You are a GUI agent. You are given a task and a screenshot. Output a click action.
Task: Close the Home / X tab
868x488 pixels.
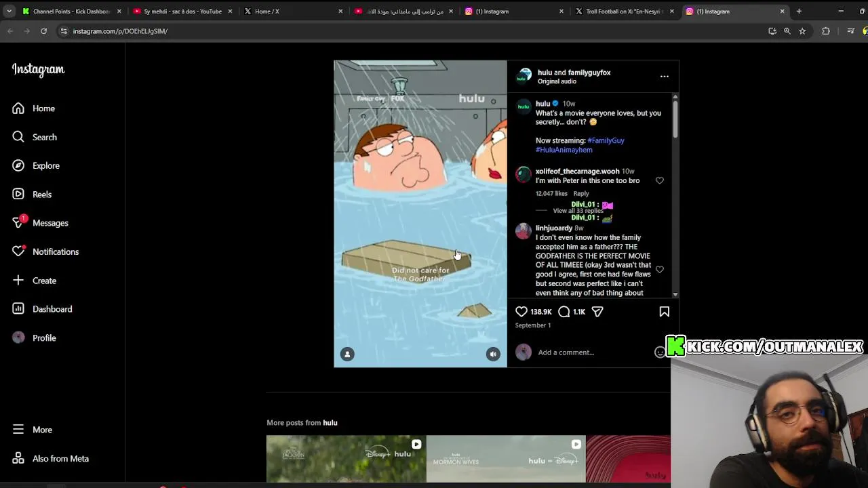[x=340, y=12]
